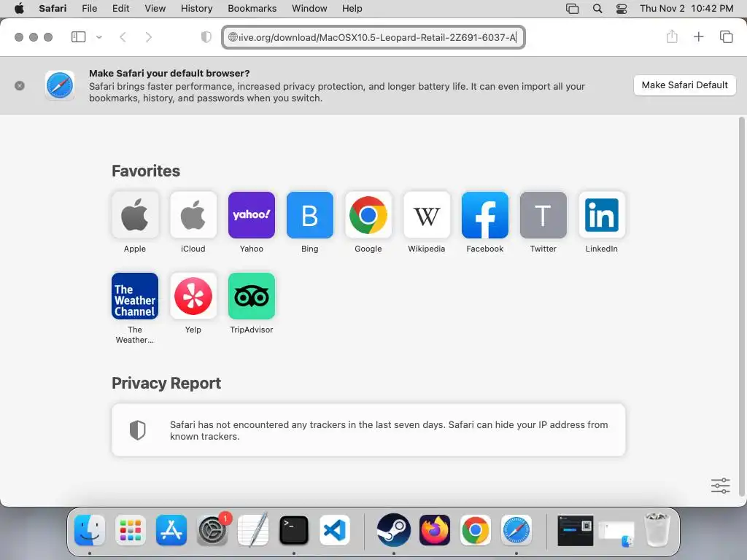Click Make Safari Default button
The width and height of the screenshot is (747, 560).
[684, 85]
